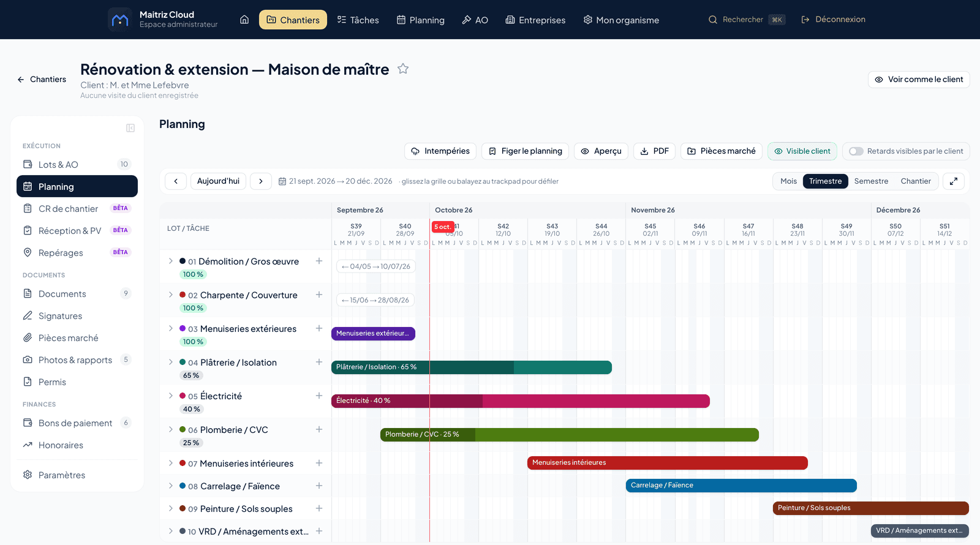Add task to Peinture / Sols souples
The width and height of the screenshot is (980, 545).
click(319, 508)
